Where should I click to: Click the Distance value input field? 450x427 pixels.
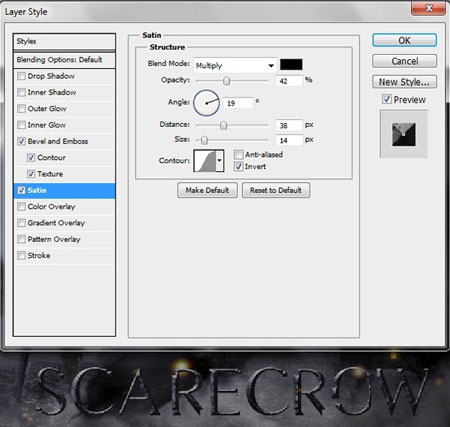pyautogui.click(x=289, y=125)
